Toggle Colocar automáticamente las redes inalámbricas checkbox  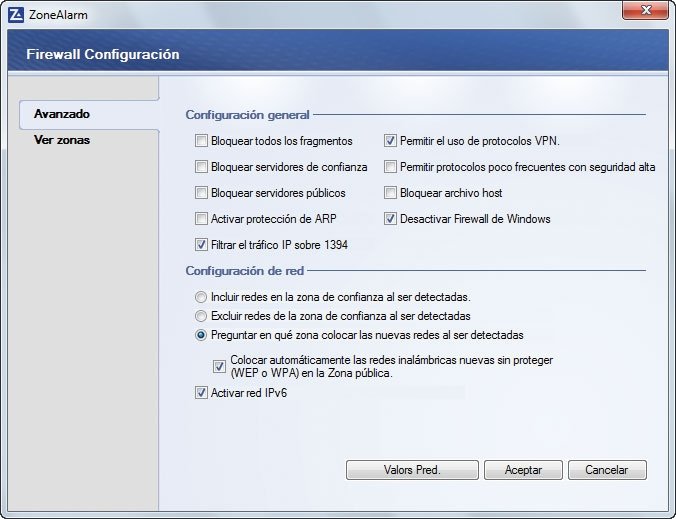pyautogui.click(x=219, y=367)
